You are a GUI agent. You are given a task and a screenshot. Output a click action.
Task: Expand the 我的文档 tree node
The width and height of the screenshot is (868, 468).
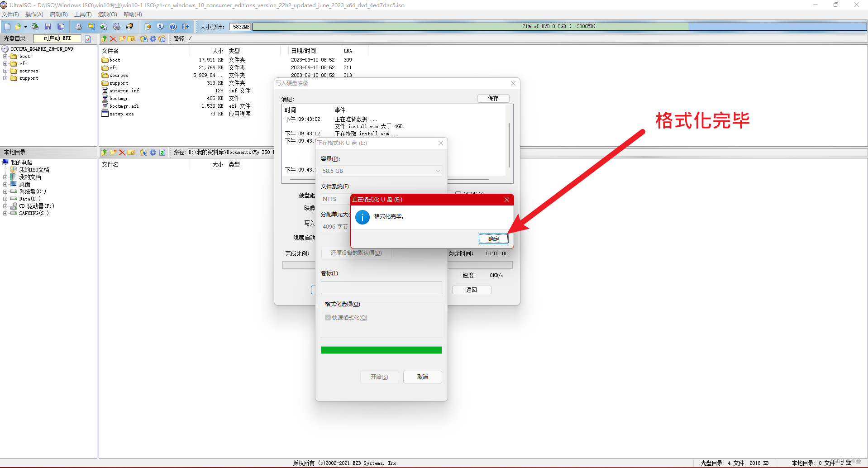(5, 177)
